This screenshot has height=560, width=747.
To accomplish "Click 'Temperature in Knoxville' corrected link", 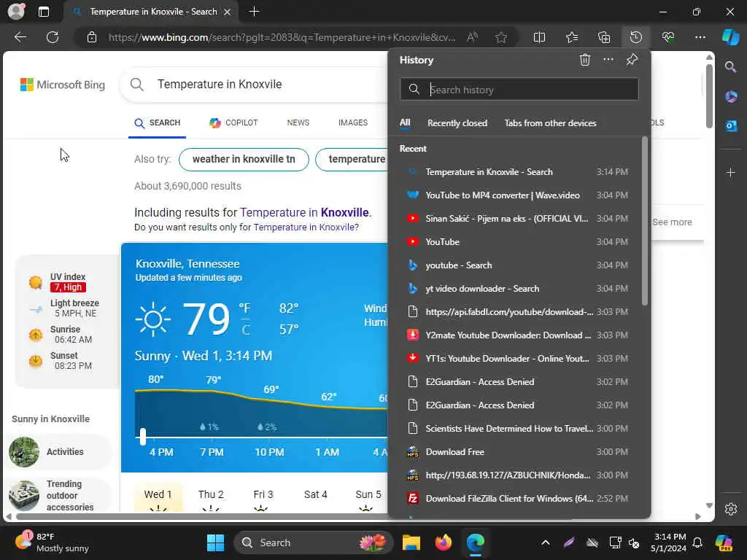I will click(304, 212).
